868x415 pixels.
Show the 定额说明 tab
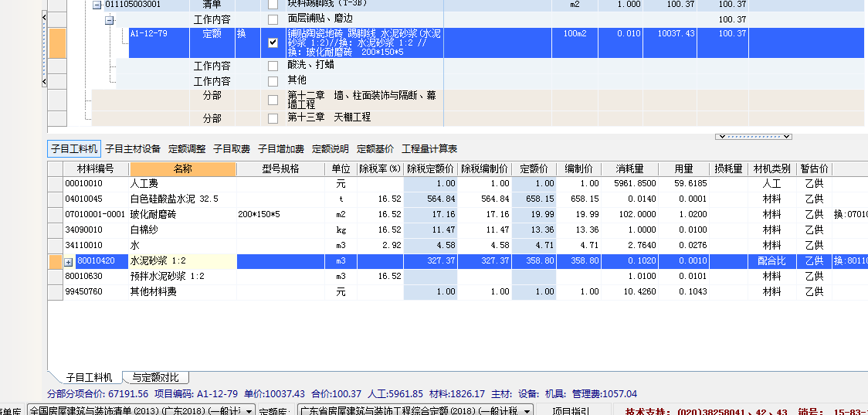pos(331,149)
